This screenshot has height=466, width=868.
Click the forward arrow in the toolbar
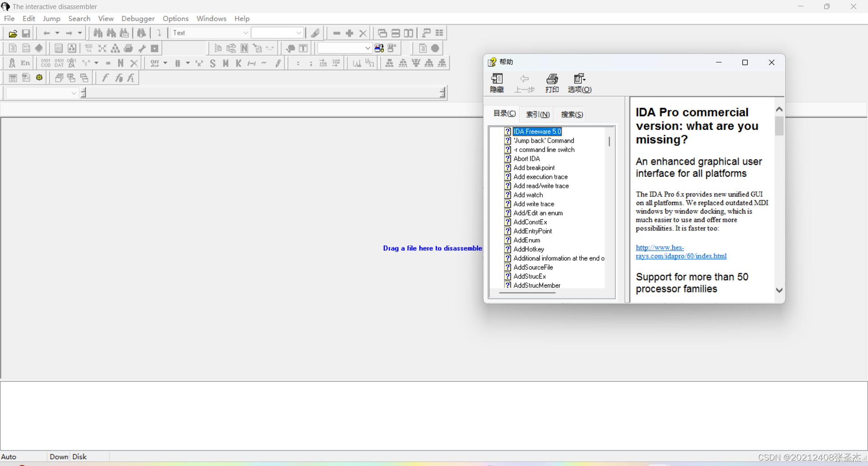[x=69, y=33]
